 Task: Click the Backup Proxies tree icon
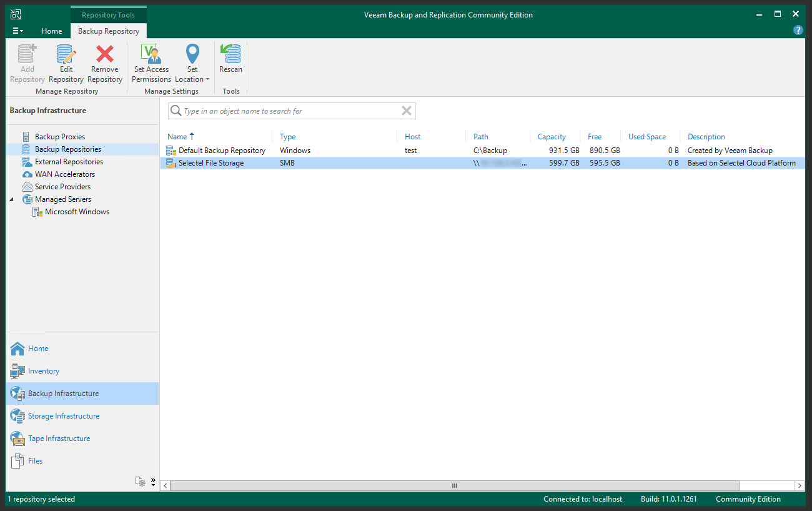pyautogui.click(x=26, y=137)
